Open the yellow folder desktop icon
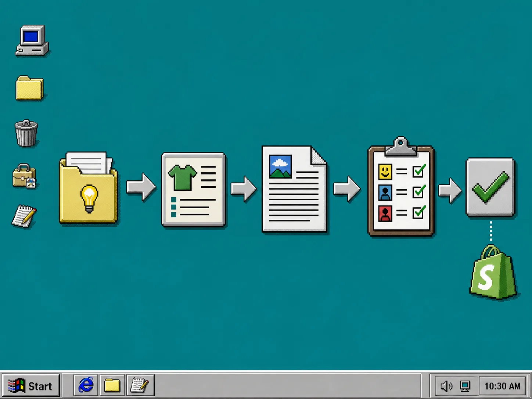The image size is (532, 399). pos(30,88)
